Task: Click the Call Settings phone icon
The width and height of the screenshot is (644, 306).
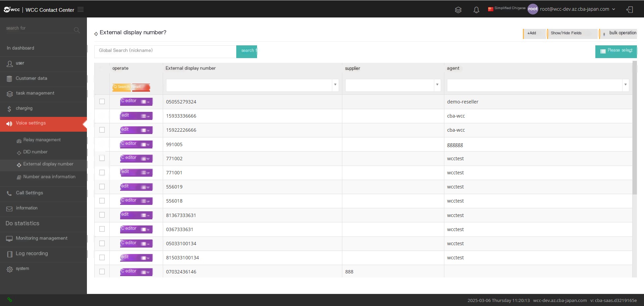Action: click(9, 193)
